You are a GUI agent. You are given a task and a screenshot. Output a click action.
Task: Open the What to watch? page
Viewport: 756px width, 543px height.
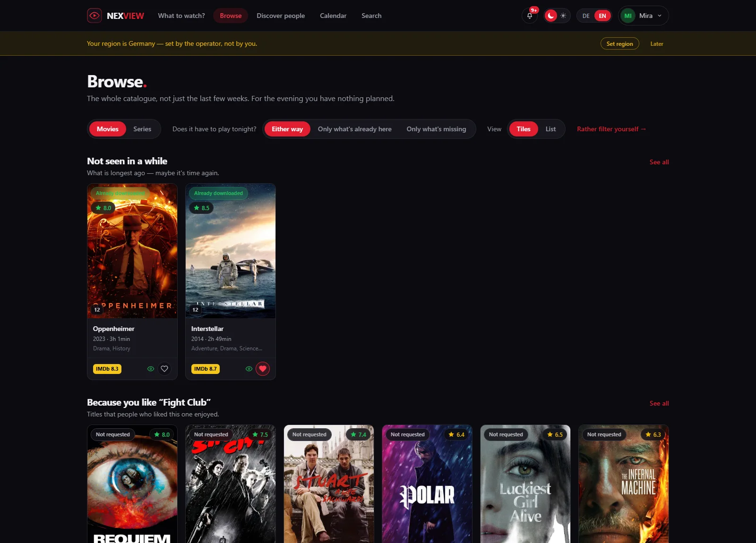[x=181, y=16]
